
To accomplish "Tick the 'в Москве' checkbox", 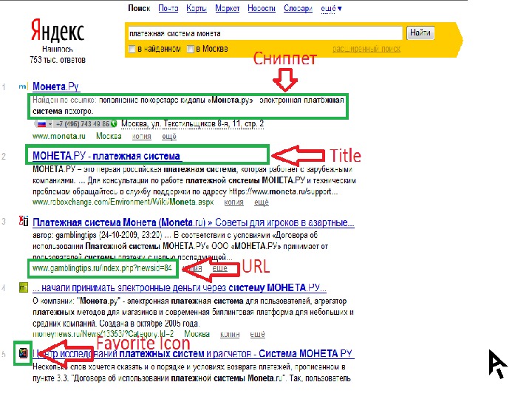I will (x=191, y=50).
